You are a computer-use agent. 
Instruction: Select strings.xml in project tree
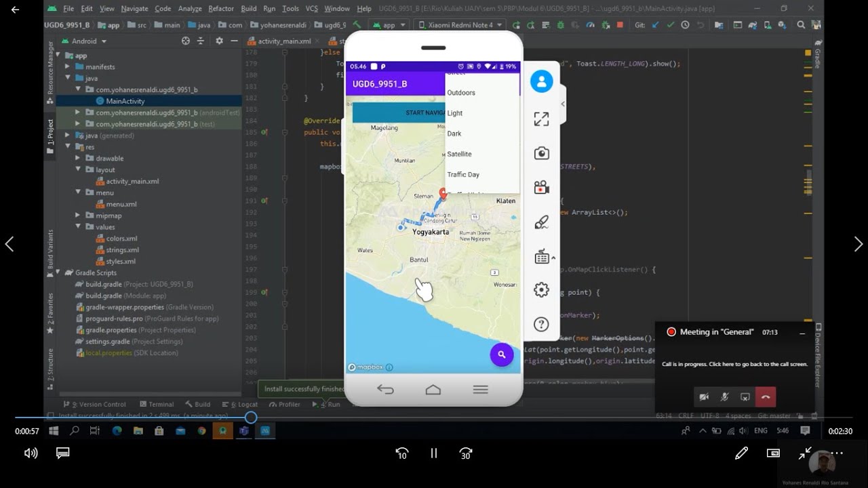[122, 250]
